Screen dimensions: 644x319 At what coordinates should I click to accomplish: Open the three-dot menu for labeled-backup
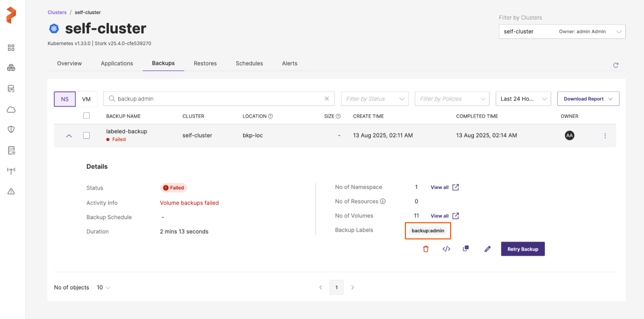[605, 136]
